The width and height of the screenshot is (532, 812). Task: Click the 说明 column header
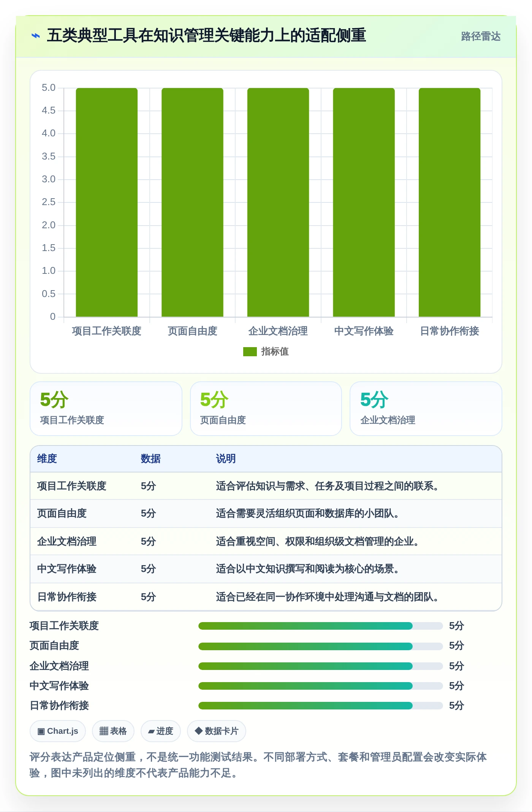tap(226, 459)
